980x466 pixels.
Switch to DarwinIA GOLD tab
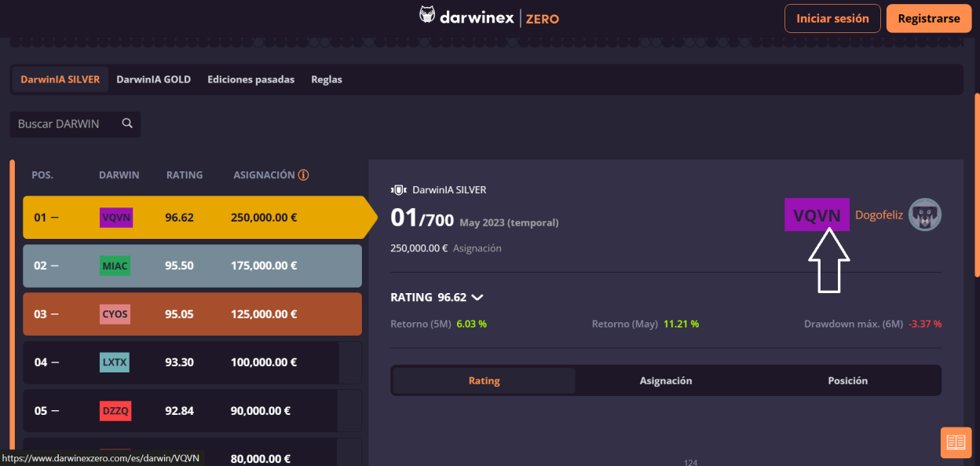pos(154,79)
